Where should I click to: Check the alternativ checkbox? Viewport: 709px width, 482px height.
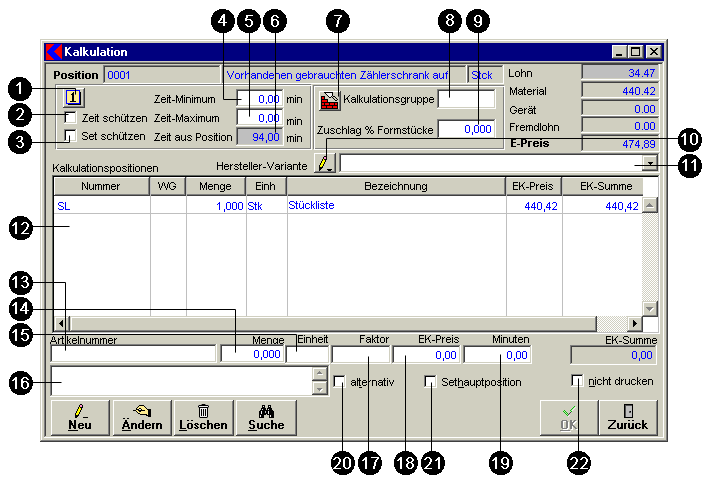pos(340,381)
